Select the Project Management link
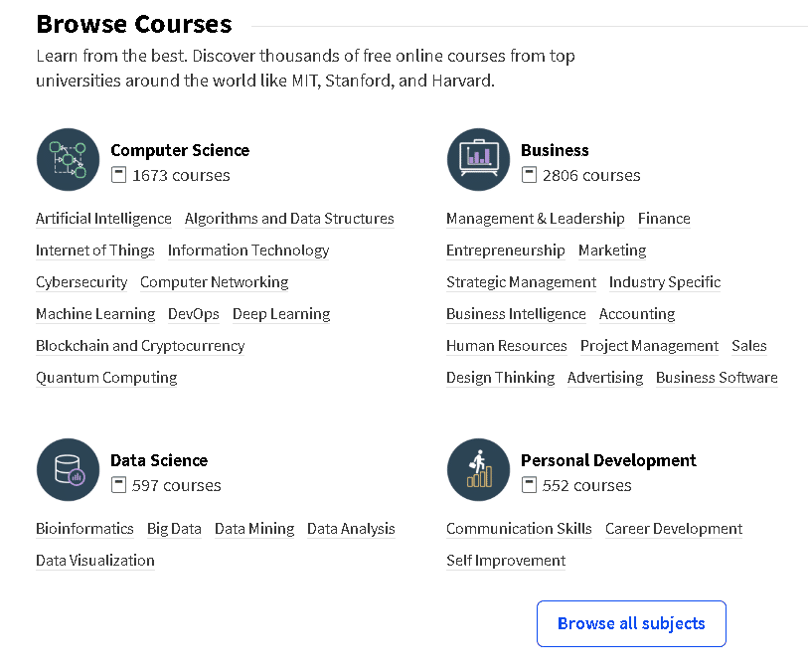Image resolution: width=808 pixels, height=672 pixels. click(649, 346)
